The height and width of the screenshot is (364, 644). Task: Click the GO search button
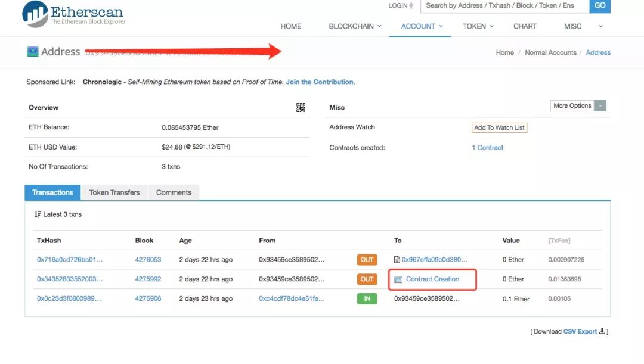(600, 6)
